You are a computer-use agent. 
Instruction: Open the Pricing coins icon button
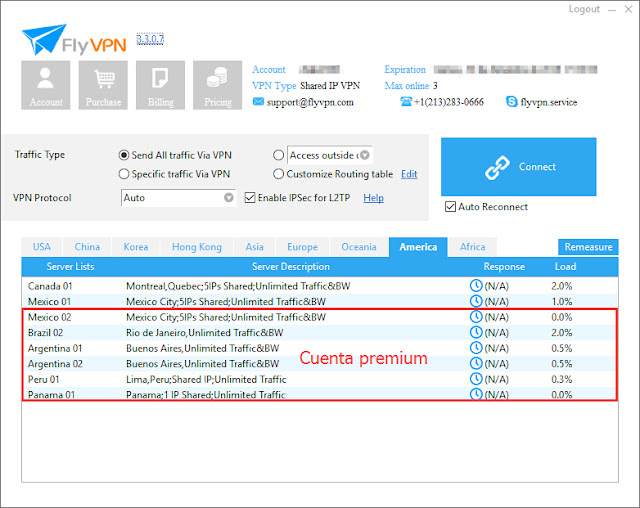click(x=218, y=85)
